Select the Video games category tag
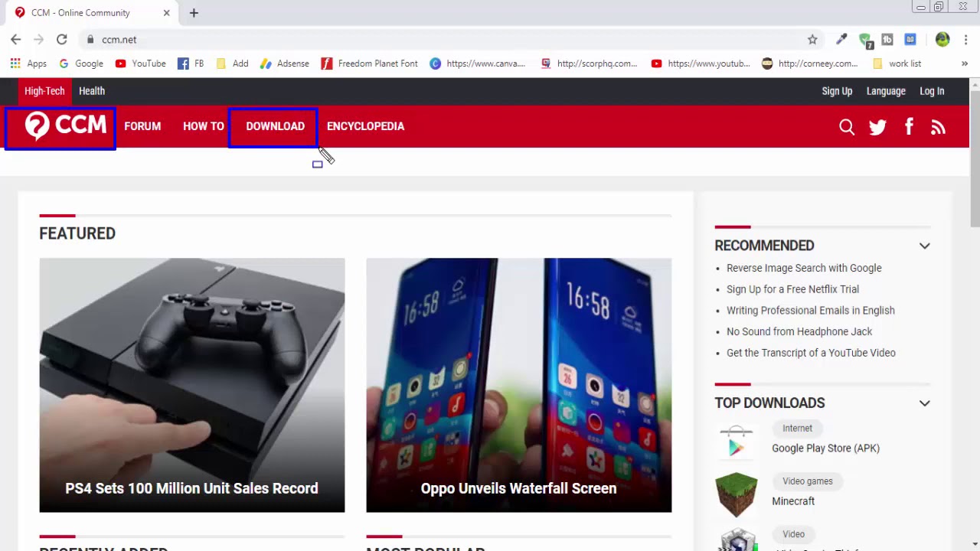Image resolution: width=980 pixels, height=551 pixels. pos(807,481)
